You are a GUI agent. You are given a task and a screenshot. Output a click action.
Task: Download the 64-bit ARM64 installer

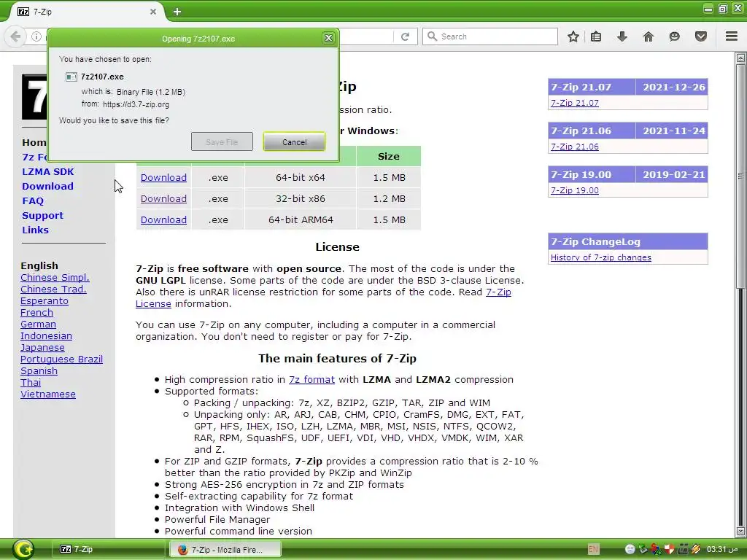(163, 220)
